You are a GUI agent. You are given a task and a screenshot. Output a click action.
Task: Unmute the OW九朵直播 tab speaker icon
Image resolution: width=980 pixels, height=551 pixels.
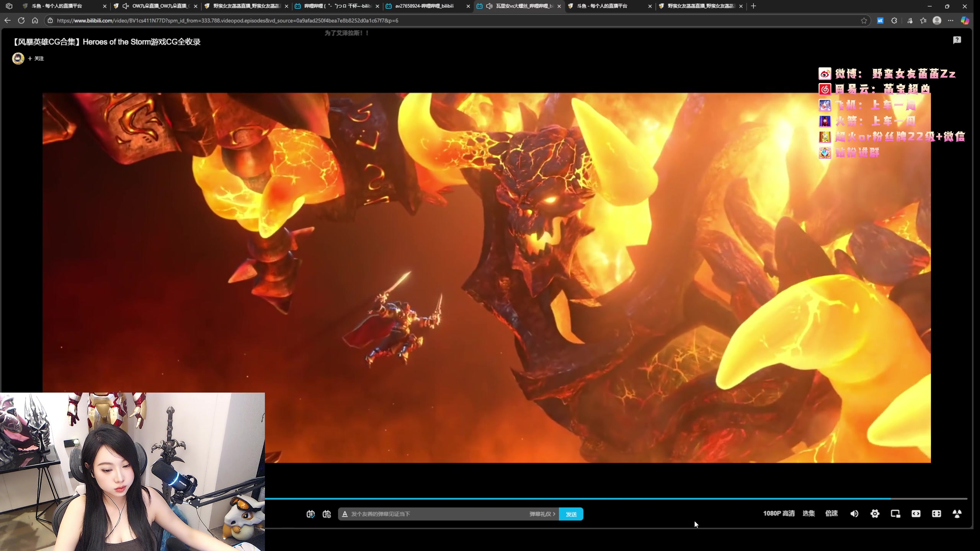pos(126,6)
